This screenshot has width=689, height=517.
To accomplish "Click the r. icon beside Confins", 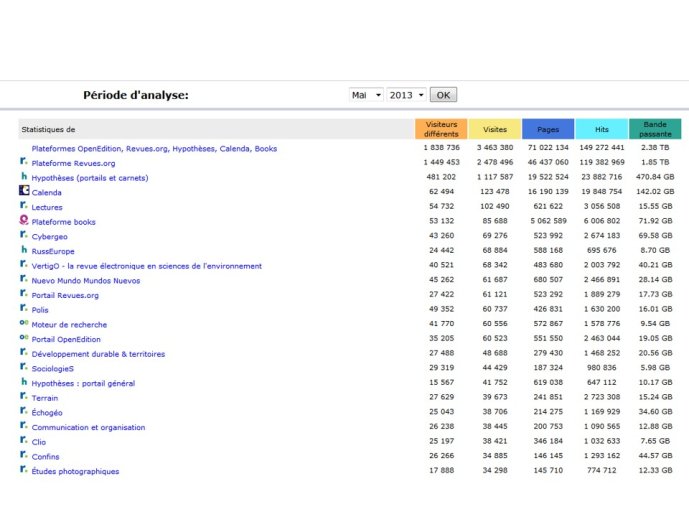I will coord(24,455).
